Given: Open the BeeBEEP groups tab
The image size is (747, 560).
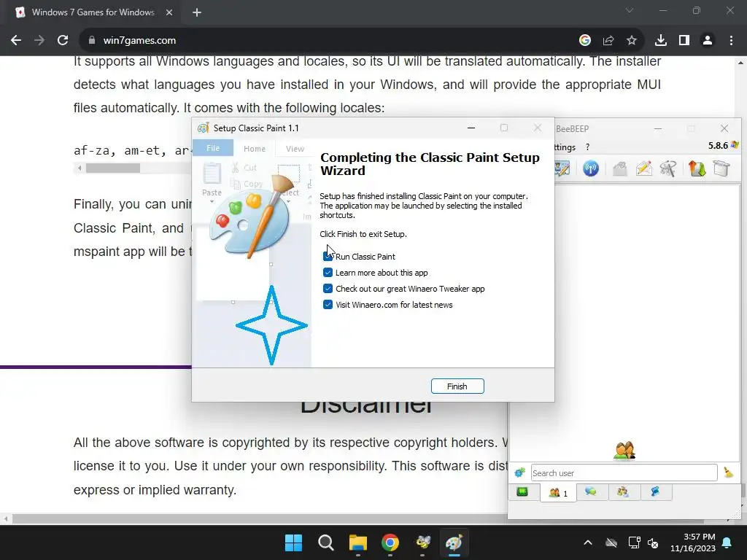Looking at the screenshot, I should pyautogui.click(x=623, y=492).
